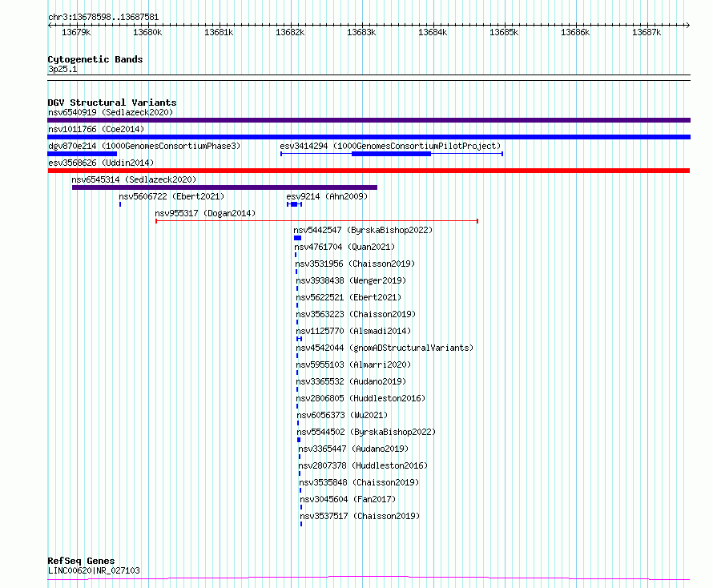Image resolution: width=713 pixels, height=588 pixels.
Task: Open esv3414294 (1000GenomesConsortiumPilotProject) label
Action: 390,146
